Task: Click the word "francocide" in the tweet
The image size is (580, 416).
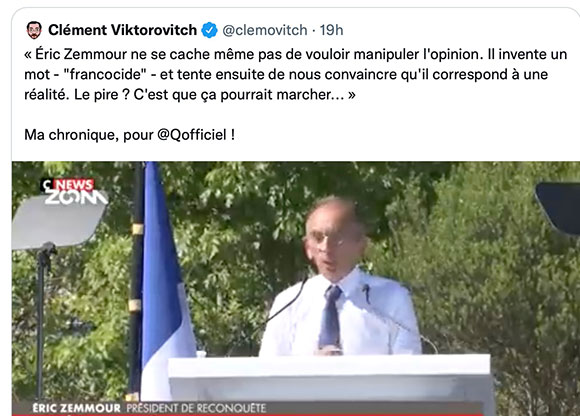Action: [x=105, y=75]
